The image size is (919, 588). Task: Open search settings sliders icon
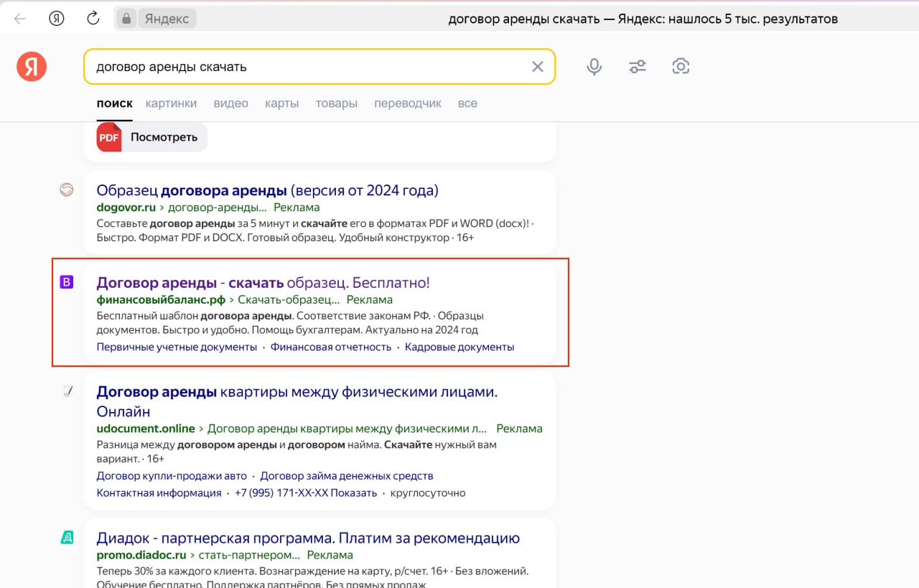[637, 67]
